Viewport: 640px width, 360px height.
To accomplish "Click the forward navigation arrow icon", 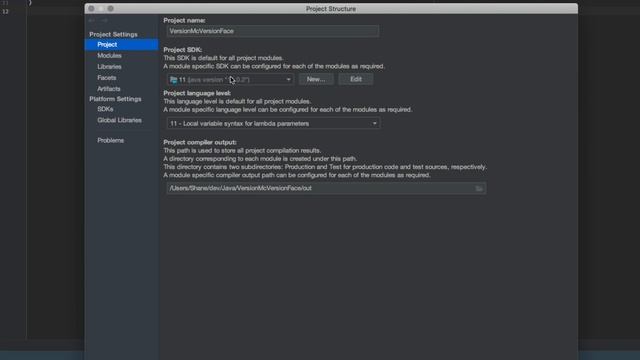I will (x=104, y=20).
